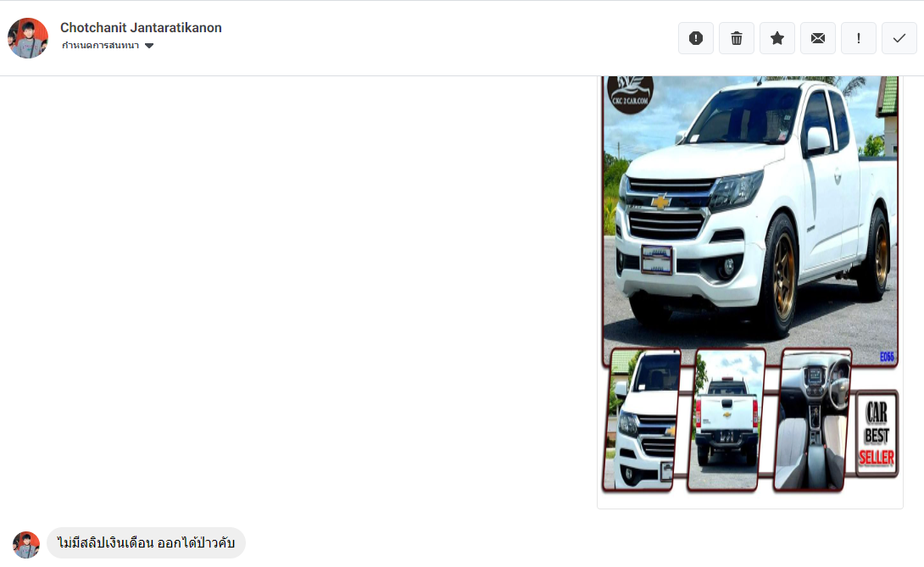The image size is (924, 567).
Task: Mark the conversation as spam
Action: [695, 38]
